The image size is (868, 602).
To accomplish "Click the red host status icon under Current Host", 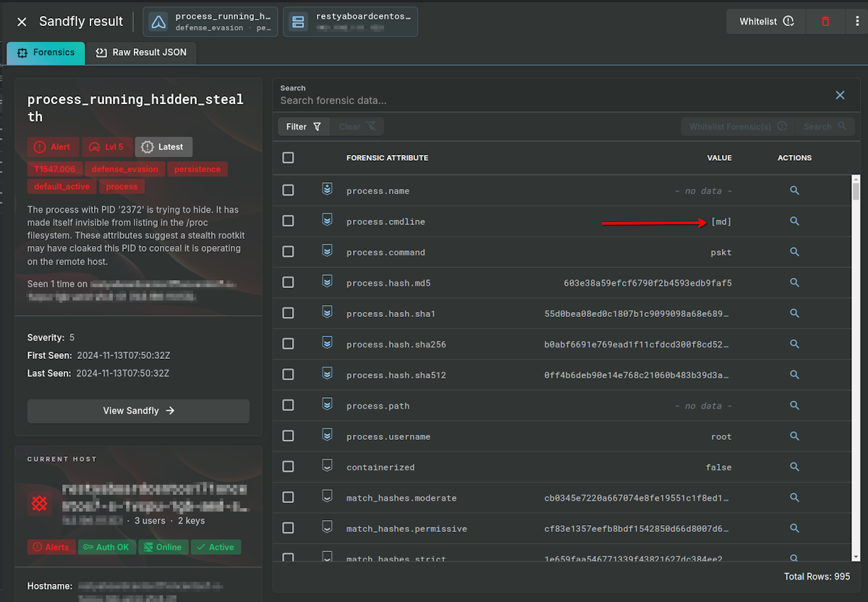I will (39, 504).
